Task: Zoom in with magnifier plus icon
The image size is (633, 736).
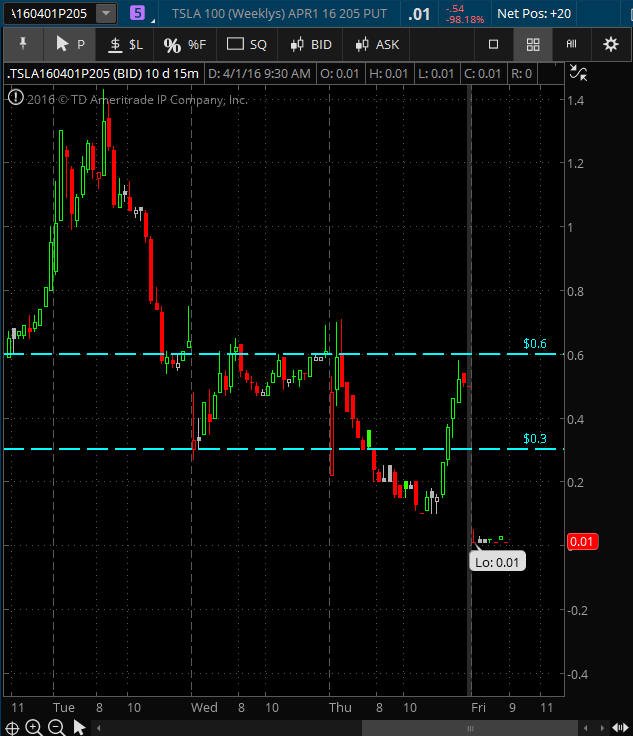Action: 33,728
